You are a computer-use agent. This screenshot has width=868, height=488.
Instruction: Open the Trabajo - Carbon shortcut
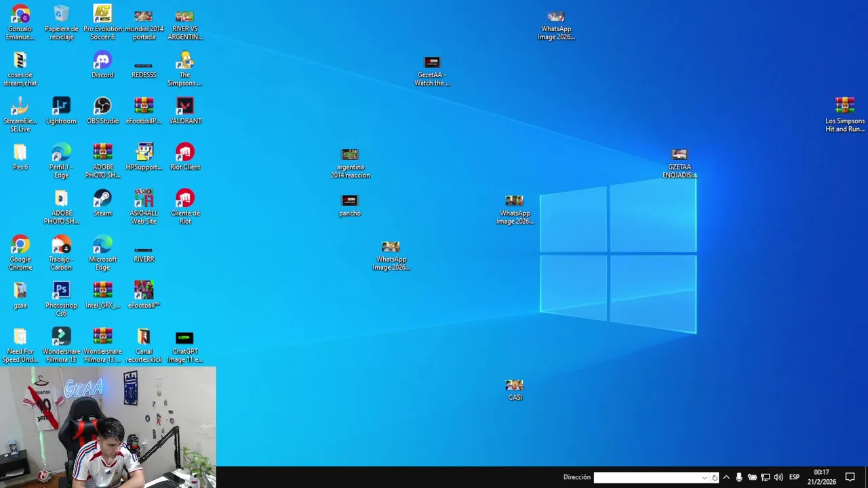(x=61, y=253)
